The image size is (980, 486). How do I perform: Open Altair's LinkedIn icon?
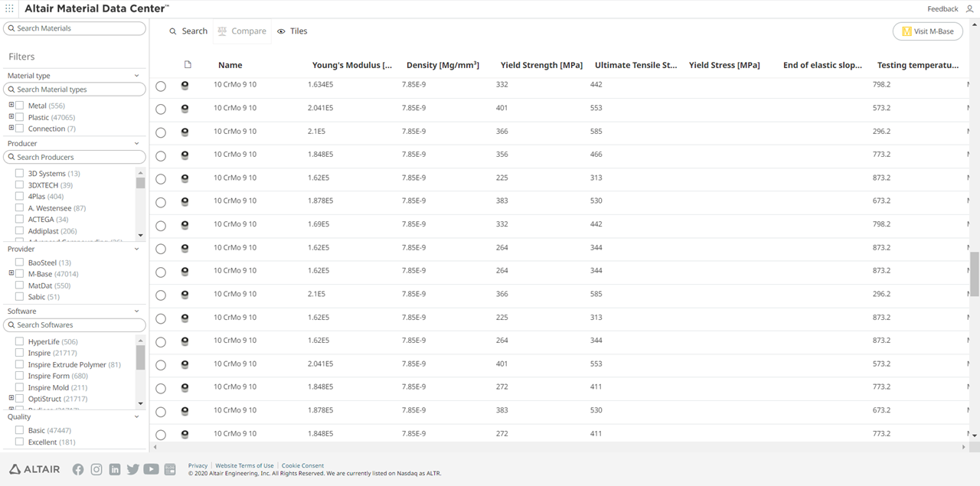coord(115,469)
